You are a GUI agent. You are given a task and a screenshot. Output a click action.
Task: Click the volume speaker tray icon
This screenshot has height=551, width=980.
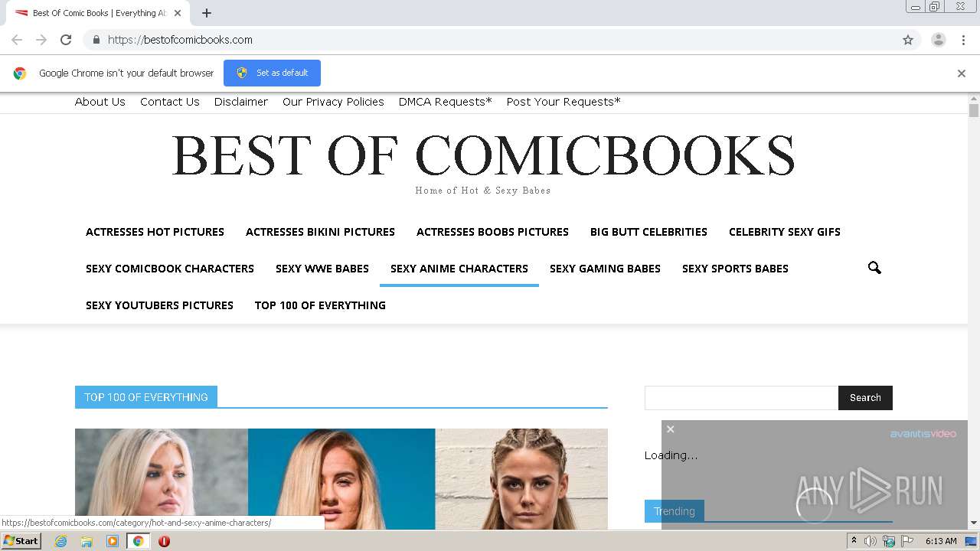(871, 541)
